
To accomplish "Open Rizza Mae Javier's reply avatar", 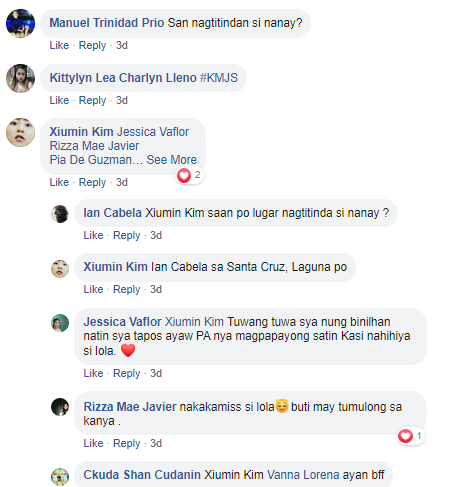I will [60, 407].
